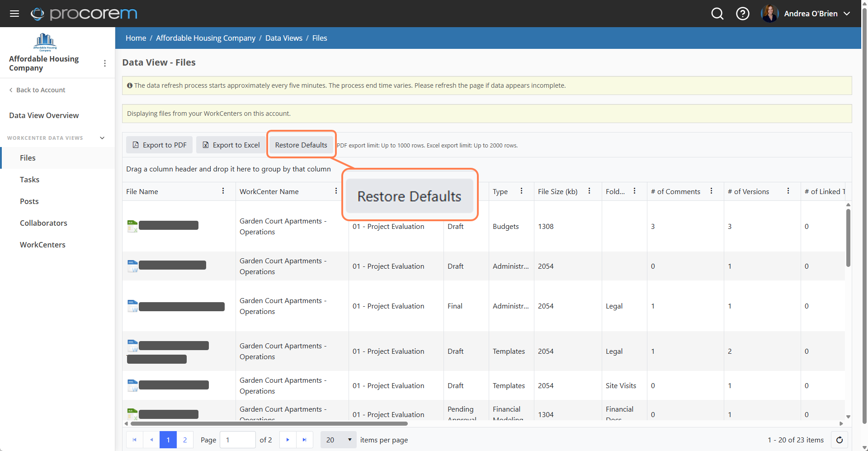Click the refresh grid icon

coord(840,440)
